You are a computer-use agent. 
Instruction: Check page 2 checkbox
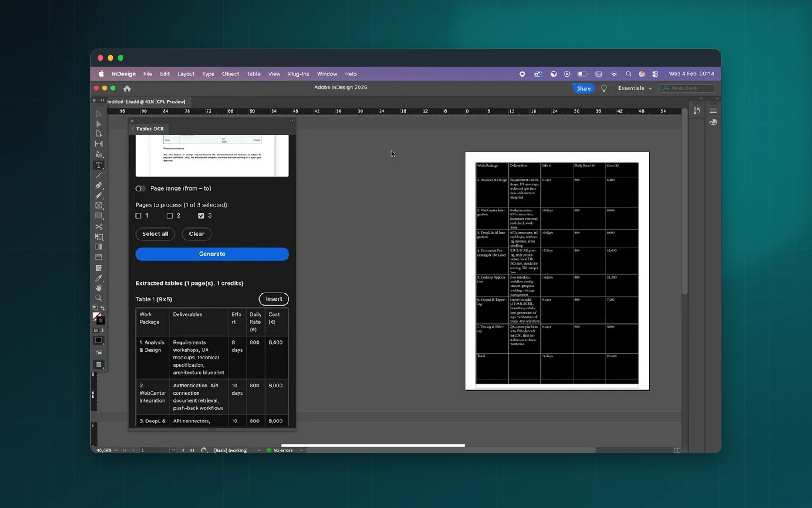[170, 216]
